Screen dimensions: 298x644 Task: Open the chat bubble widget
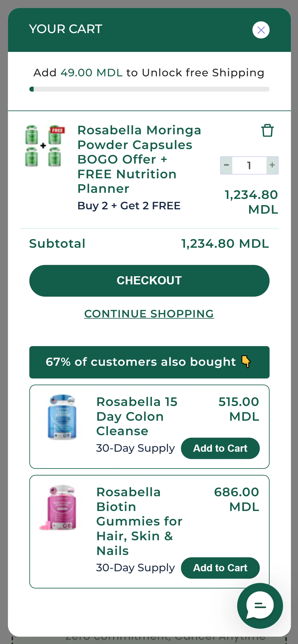pyautogui.click(x=260, y=606)
